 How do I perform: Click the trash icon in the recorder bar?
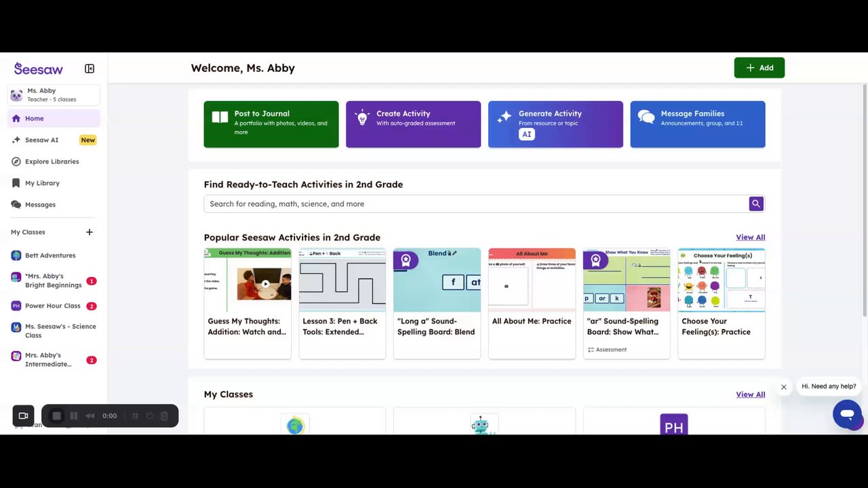click(164, 416)
